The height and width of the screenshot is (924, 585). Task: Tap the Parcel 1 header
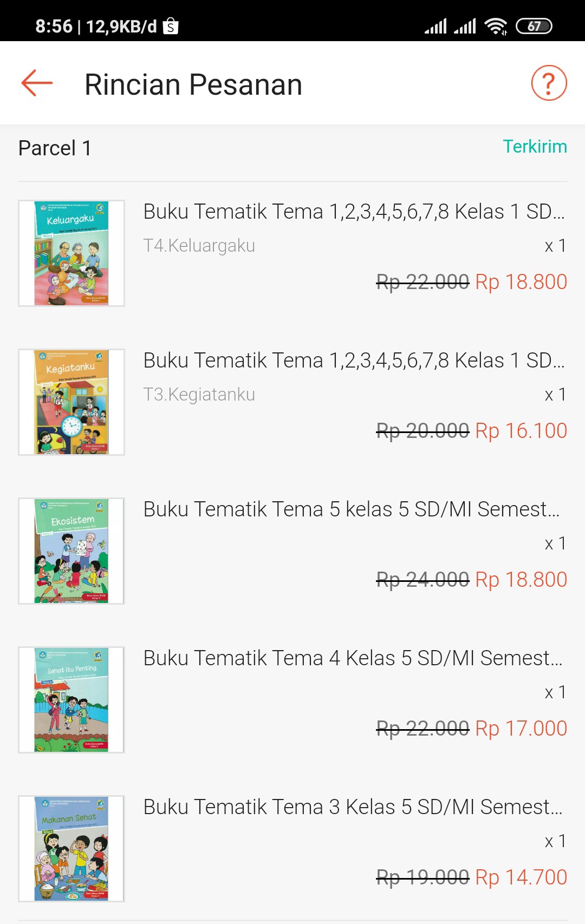55,148
